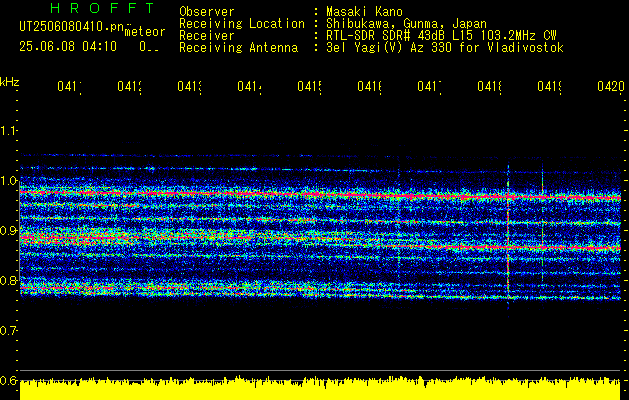Viewport: 629px width, 400px height.
Task: Click the HROFFT title text
Action: pyautogui.click(x=102, y=8)
